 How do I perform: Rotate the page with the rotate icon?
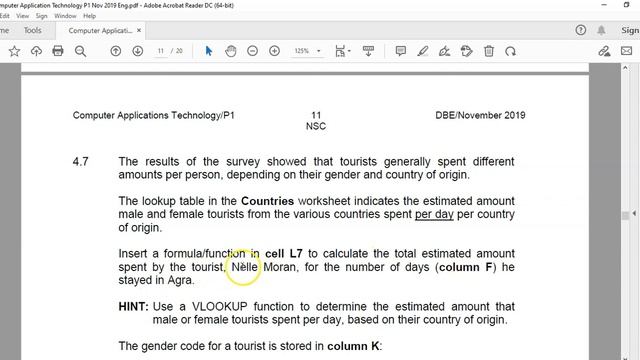[x=510, y=51]
